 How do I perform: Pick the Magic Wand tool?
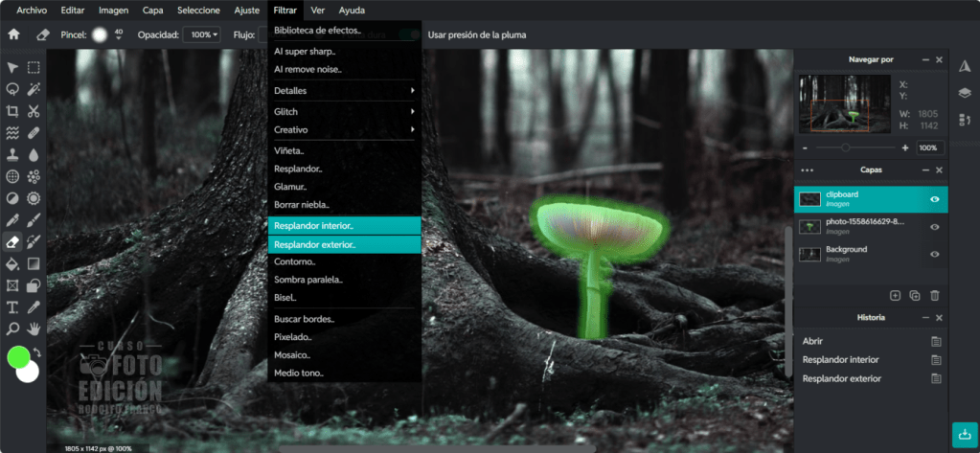click(34, 88)
